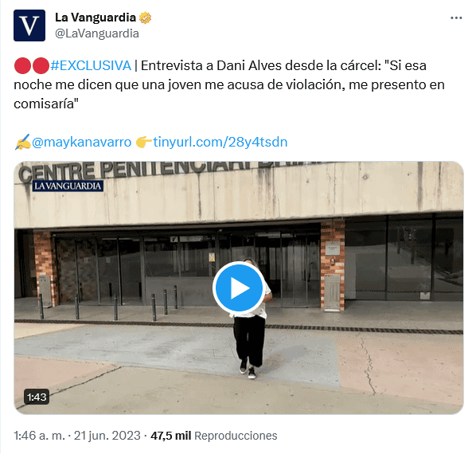Play the video with the blue play button

click(239, 288)
